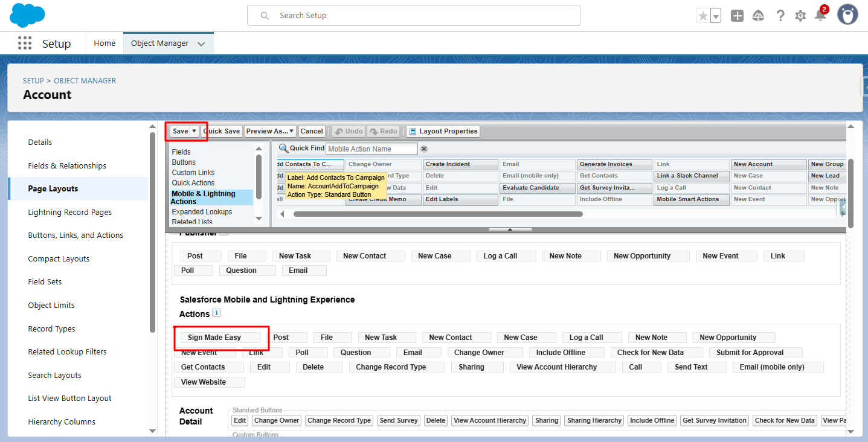Screen dimensions: 868x442
Task: Open the Preview As dropdown
Action: (270, 131)
